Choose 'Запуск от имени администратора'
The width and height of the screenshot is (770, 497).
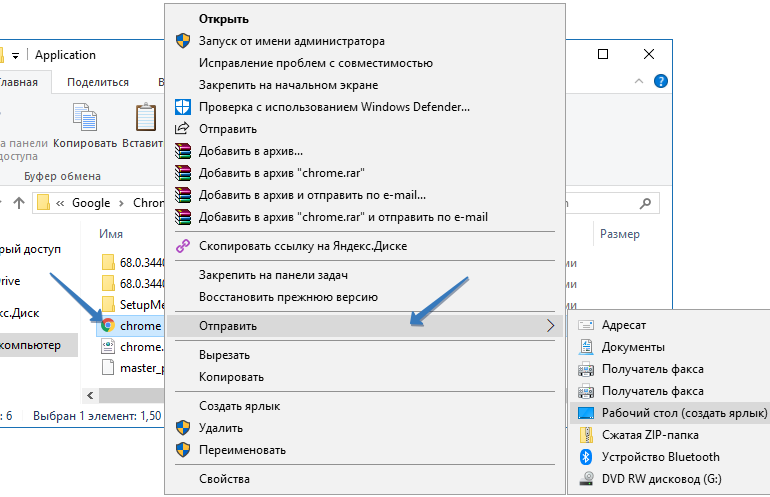pos(291,41)
